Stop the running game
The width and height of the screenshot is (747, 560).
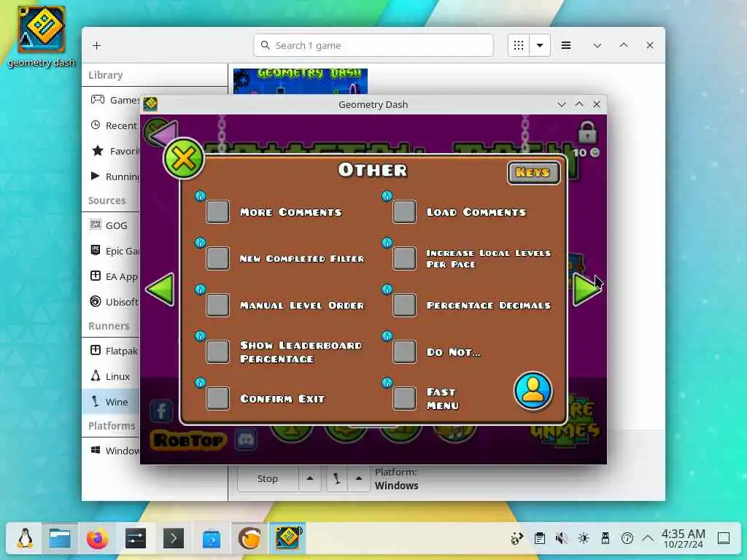pos(268,478)
